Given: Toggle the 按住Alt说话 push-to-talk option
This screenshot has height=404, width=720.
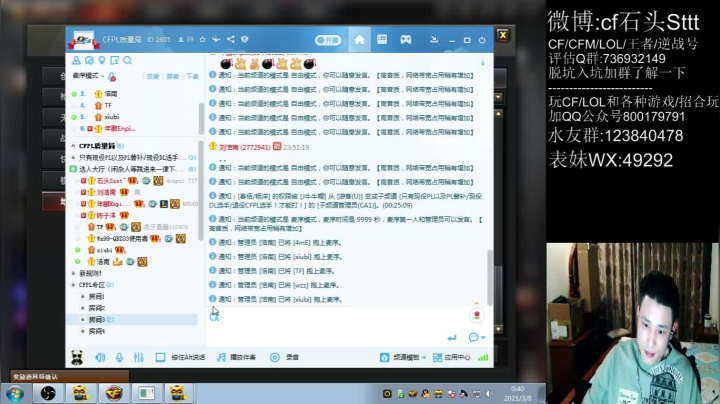Looking at the screenshot, I should click(x=180, y=357).
